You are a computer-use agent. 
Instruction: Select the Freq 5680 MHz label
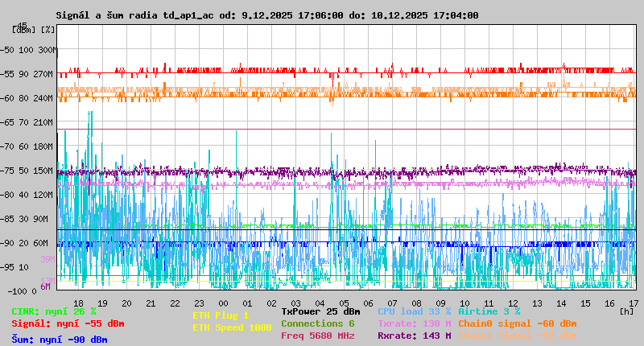[317, 336]
